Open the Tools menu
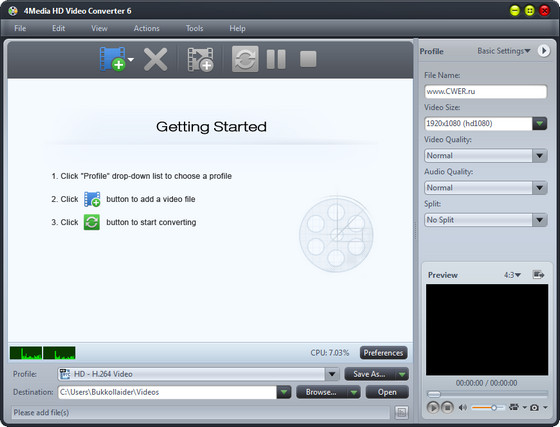The width and height of the screenshot is (560, 427). 194,28
